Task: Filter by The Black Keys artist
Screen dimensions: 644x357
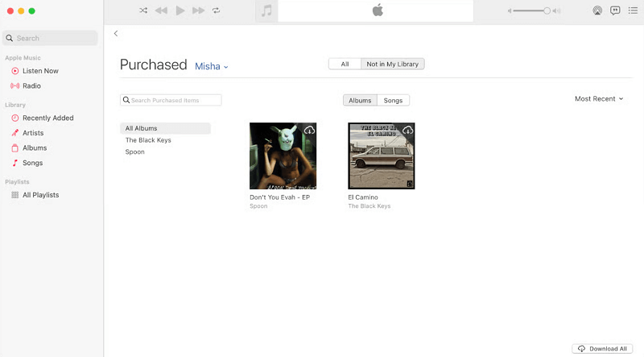Action: pyautogui.click(x=148, y=140)
